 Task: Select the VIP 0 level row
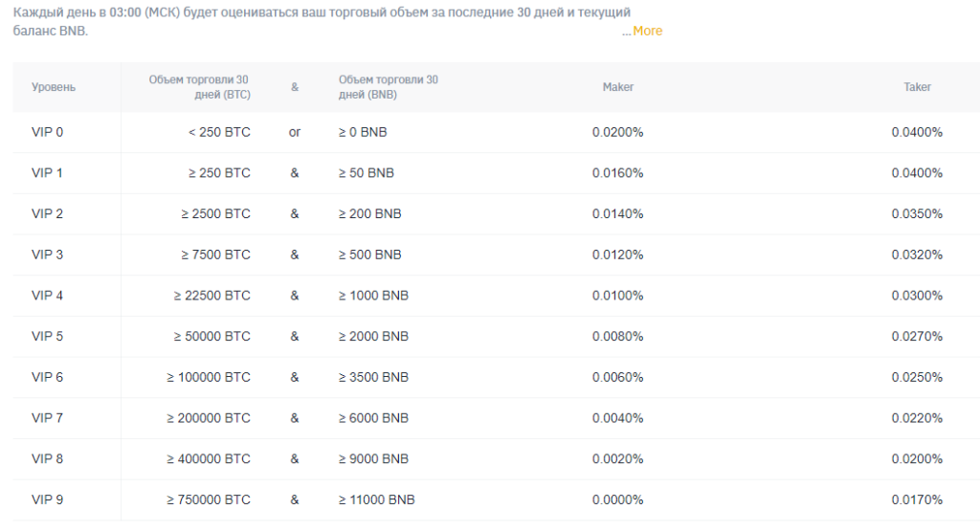(497, 133)
